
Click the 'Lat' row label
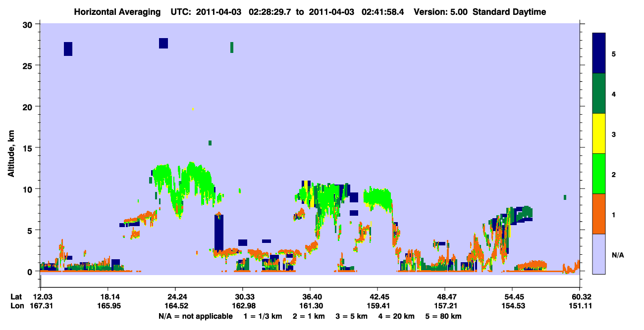16,297
